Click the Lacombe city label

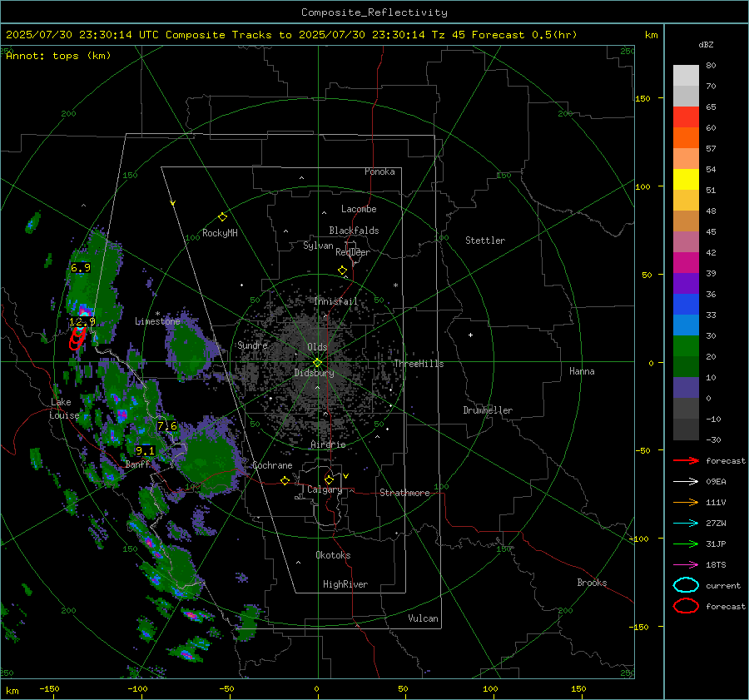point(359,209)
